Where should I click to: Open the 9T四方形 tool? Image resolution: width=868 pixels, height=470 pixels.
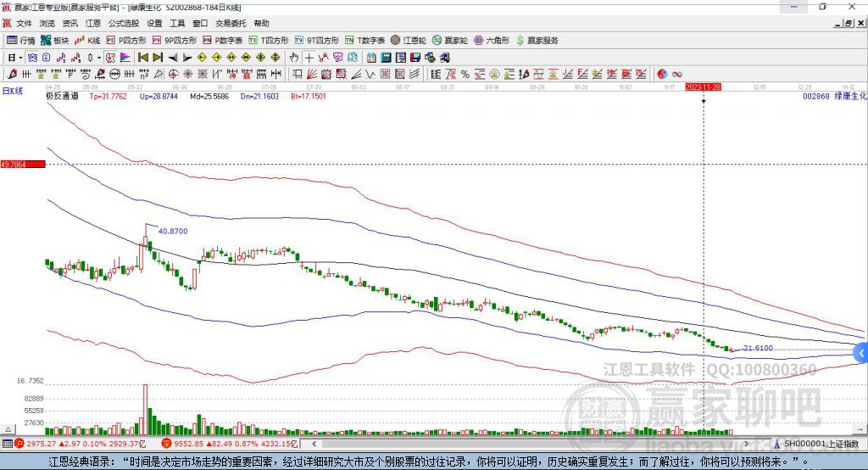pos(317,41)
